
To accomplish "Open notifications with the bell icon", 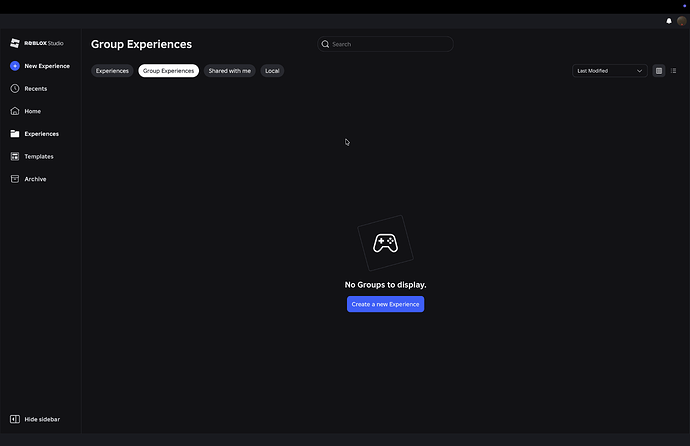I will [x=669, y=21].
